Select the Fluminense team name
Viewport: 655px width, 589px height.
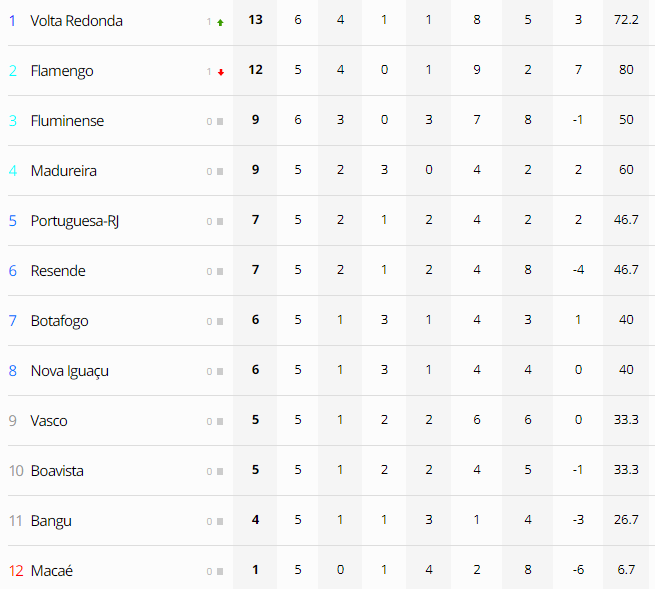67,121
